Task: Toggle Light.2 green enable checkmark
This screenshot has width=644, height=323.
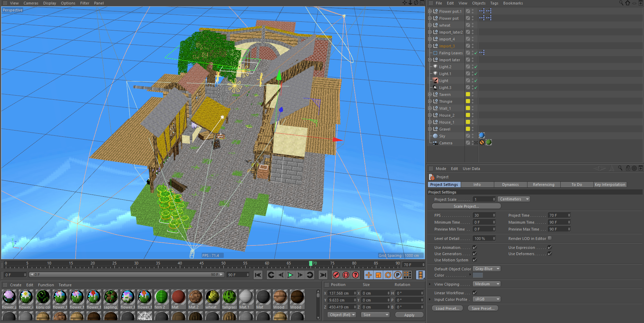Action: (476, 67)
